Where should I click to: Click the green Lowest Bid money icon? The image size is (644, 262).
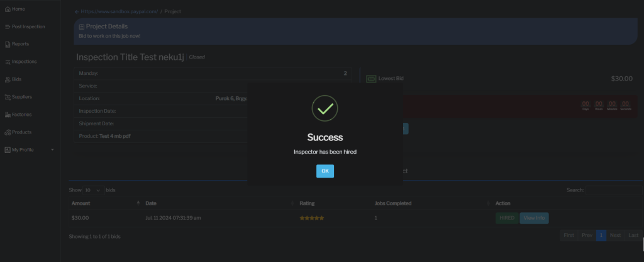click(371, 79)
